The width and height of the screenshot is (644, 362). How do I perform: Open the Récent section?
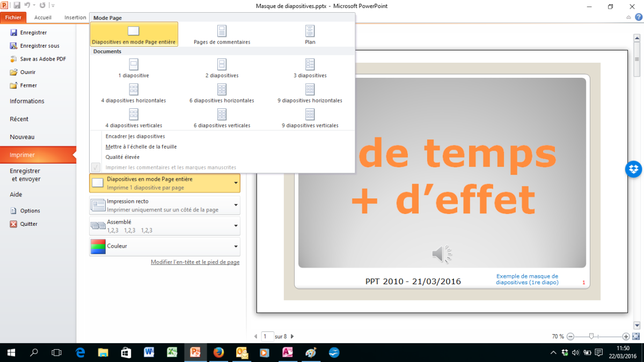(x=19, y=119)
